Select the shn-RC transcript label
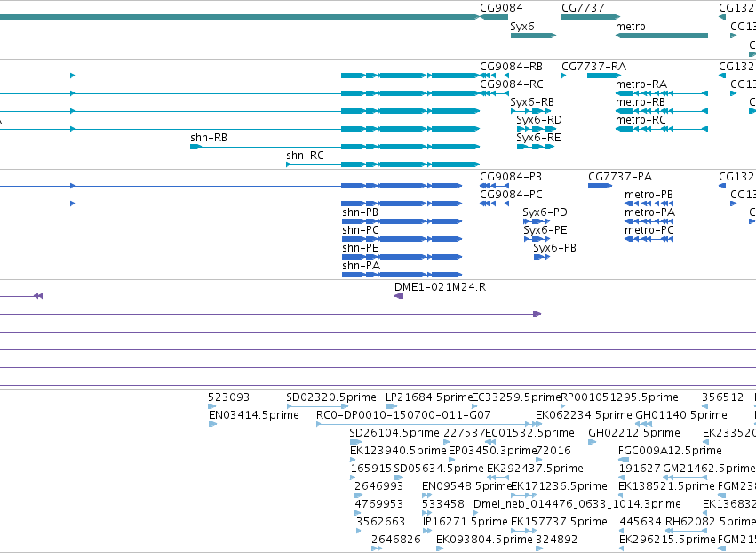756x553 pixels. click(305, 156)
